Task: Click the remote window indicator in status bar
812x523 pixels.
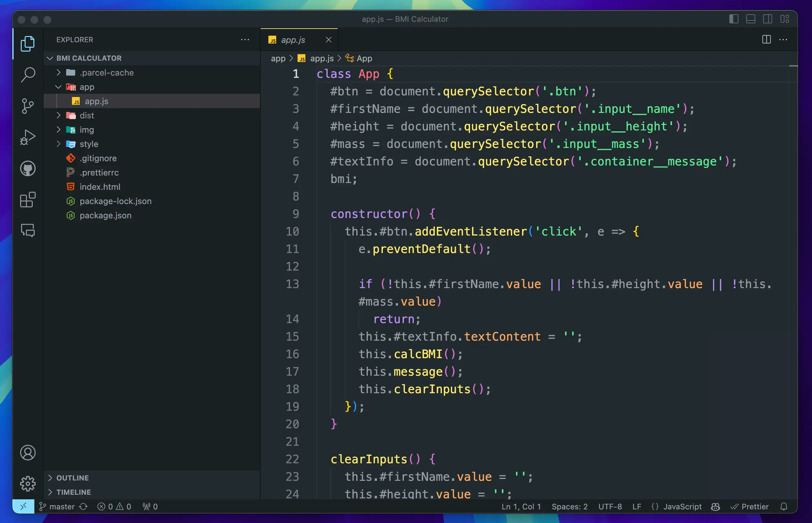Action: click(x=23, y=506)
